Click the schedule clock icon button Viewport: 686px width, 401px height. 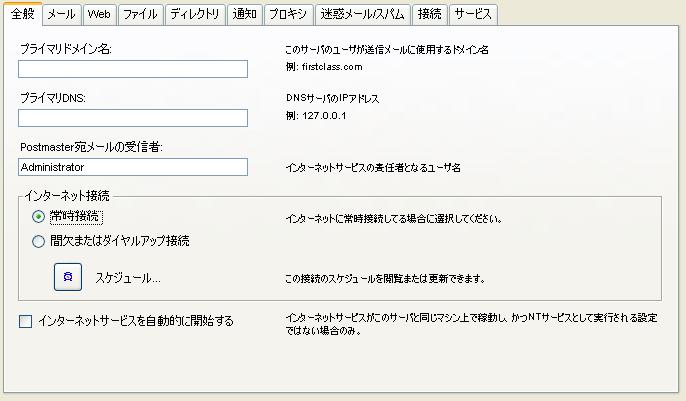(68, 277)
